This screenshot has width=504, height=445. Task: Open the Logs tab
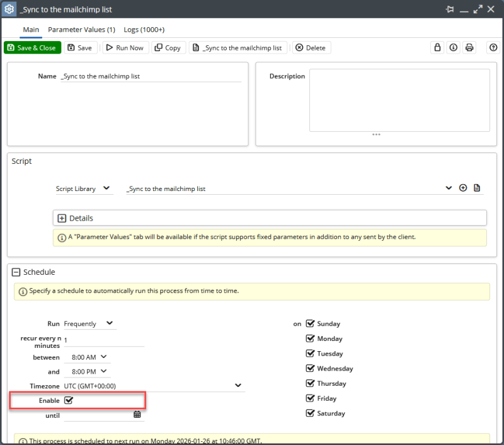pyautogui.click(x=144, y=30)
